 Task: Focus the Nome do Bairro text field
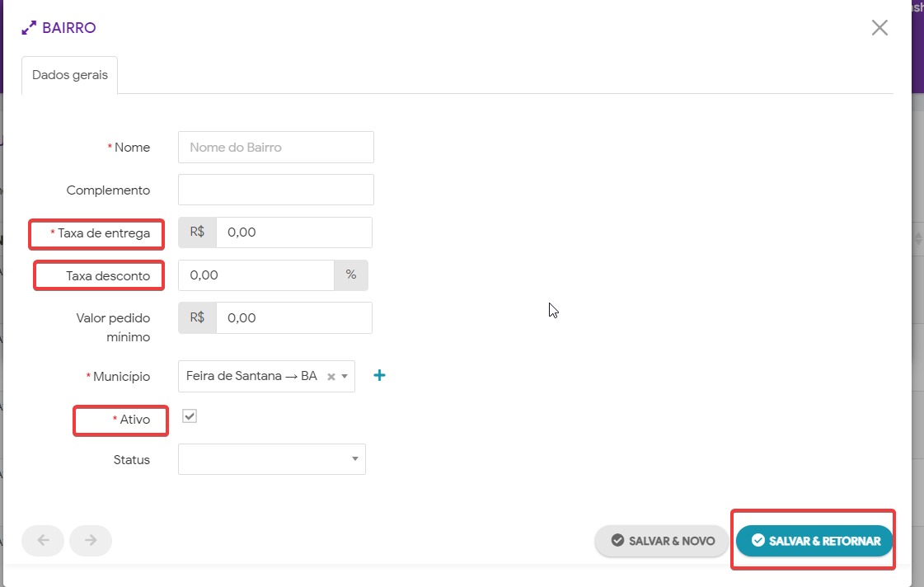click(x=275, y=148)
